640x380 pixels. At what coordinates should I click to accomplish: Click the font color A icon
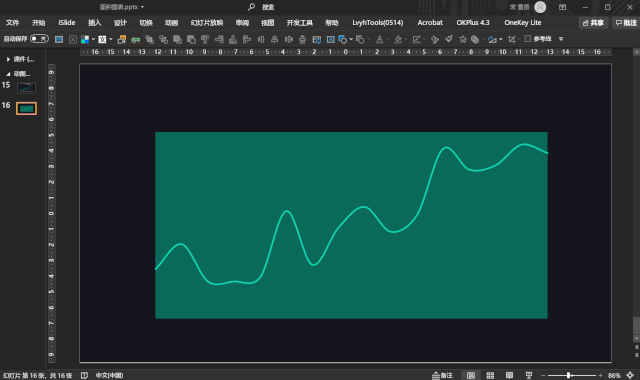pyautogui.click(x=379, y=39)
